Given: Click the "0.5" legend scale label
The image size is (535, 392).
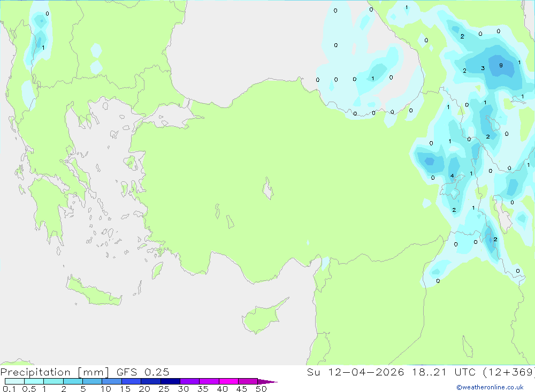Looking at the screenshot, I should click(29, 389).
